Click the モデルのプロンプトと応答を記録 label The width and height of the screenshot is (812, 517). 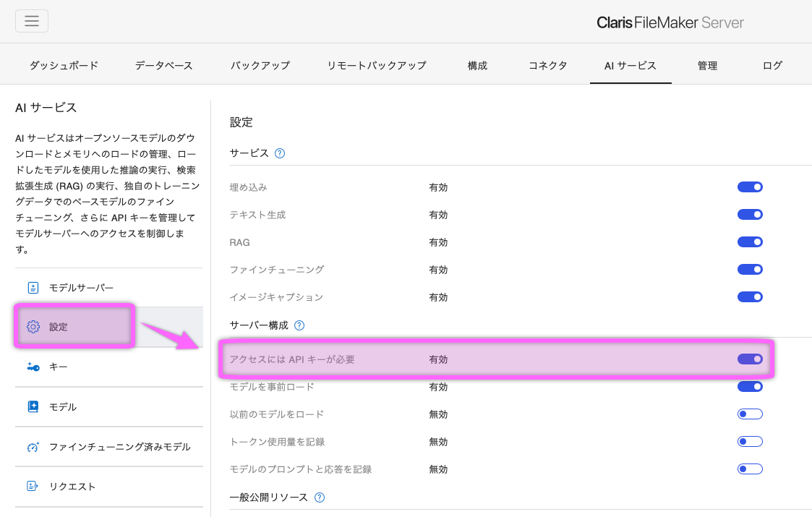click(x=301, y=469)
